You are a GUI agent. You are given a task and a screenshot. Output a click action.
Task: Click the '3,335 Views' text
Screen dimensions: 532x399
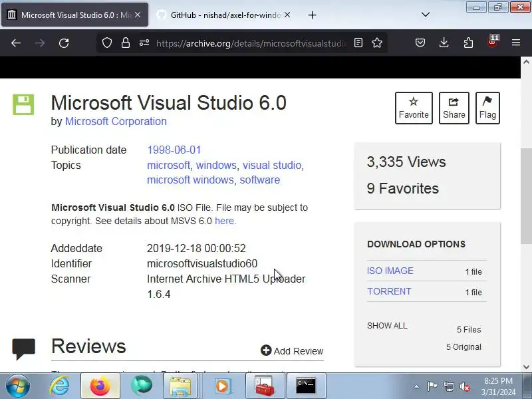click(x=406, y=162)
